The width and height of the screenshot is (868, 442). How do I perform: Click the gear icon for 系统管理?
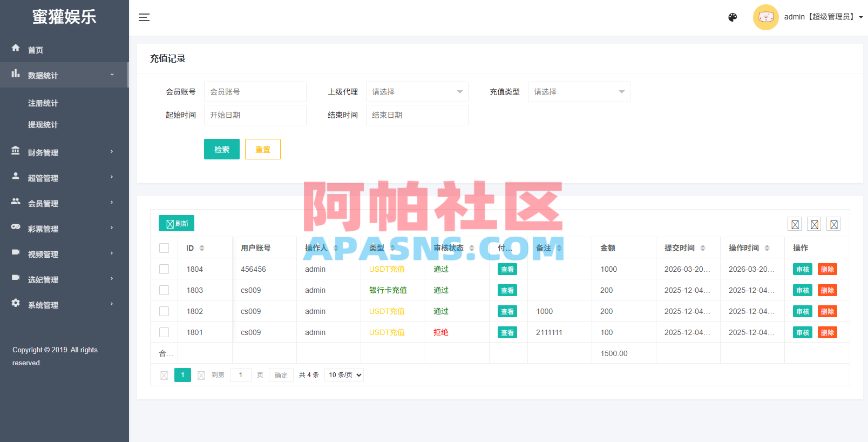coord(16,303)
